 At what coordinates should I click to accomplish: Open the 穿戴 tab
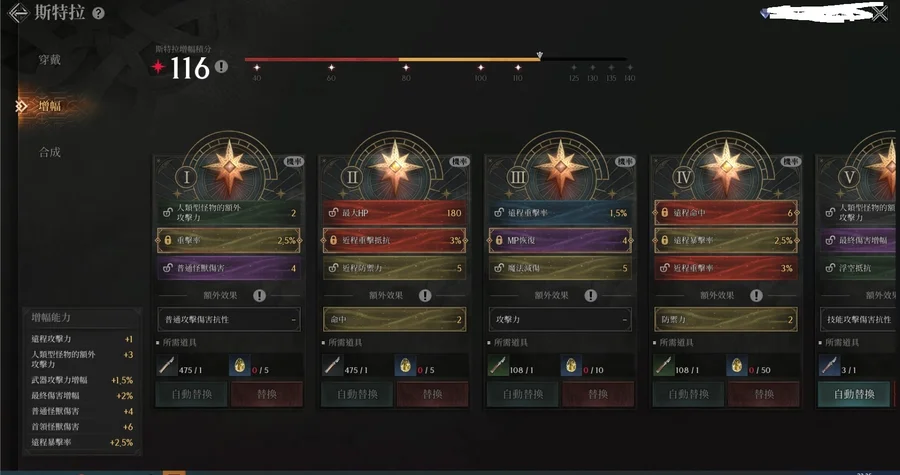coord(50,60)
